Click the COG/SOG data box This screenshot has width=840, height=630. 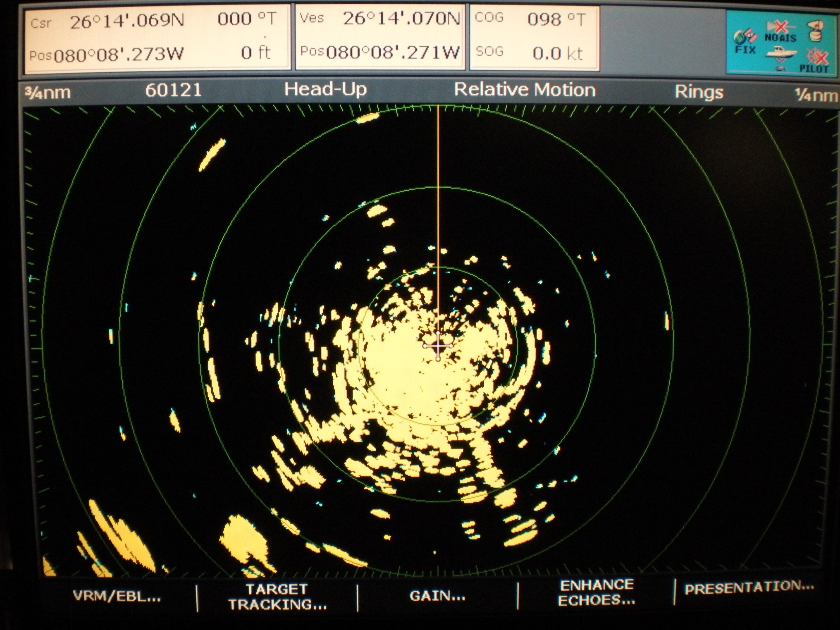(x=535, y=37)
